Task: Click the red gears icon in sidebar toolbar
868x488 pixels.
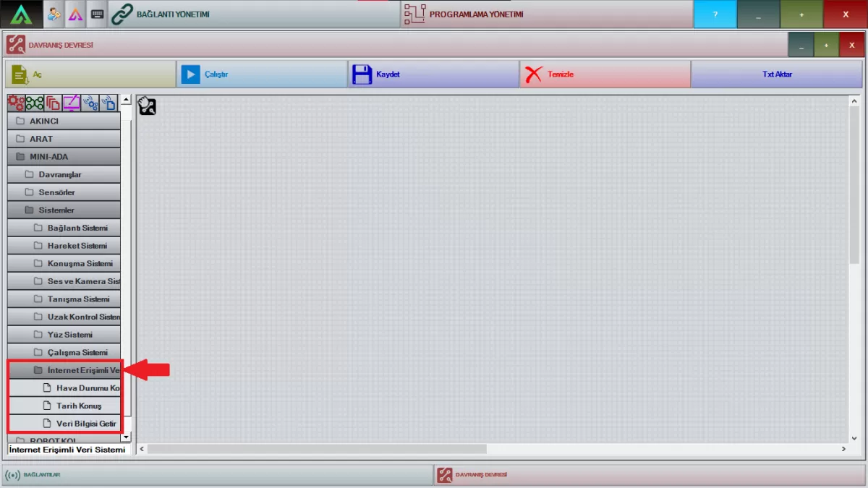Action: pos(16,103)
